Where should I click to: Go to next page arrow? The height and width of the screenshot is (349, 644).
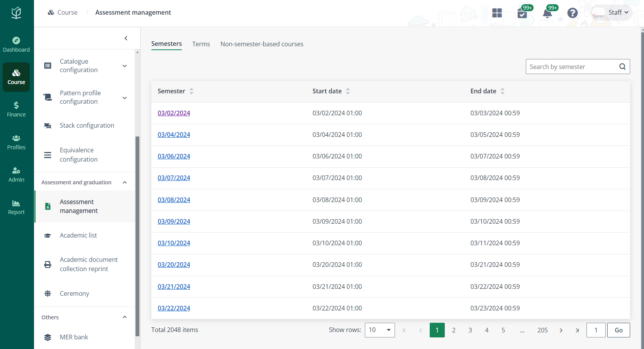click(x=561, y=330)
